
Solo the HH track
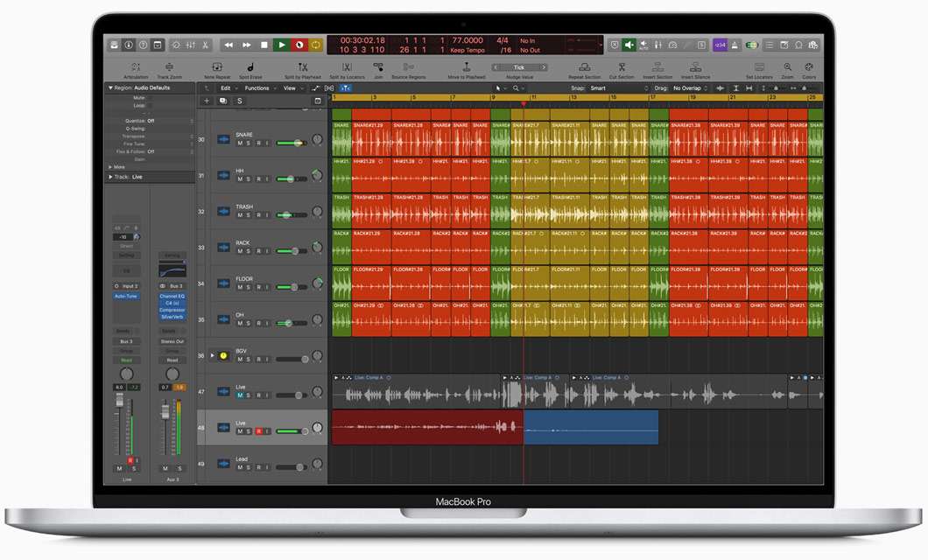pyautogui.click(x=248, y=178)
